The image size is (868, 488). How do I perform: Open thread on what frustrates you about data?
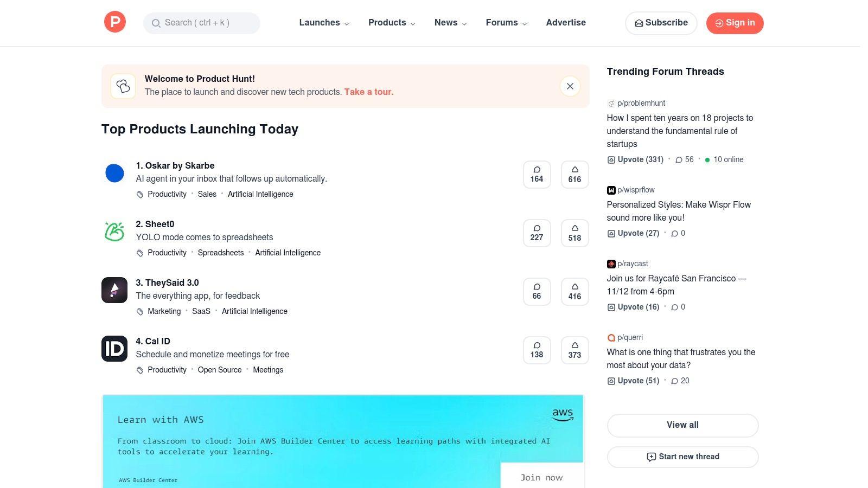point(681,359)
